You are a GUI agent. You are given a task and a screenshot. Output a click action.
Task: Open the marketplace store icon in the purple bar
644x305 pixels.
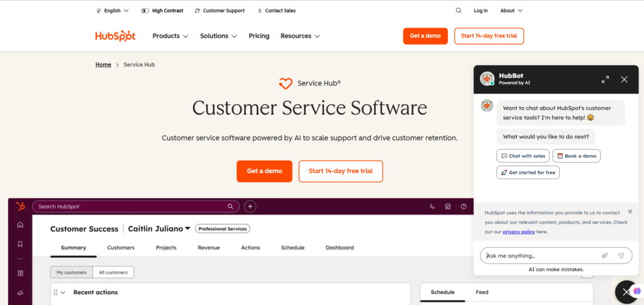[448, 206]
